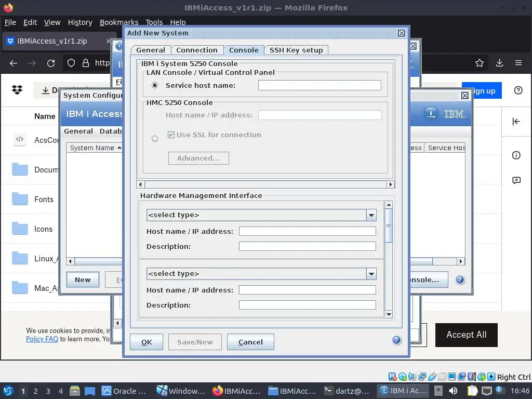Click the Advanced... button
The image size is (532, 399).
[198, 158]
